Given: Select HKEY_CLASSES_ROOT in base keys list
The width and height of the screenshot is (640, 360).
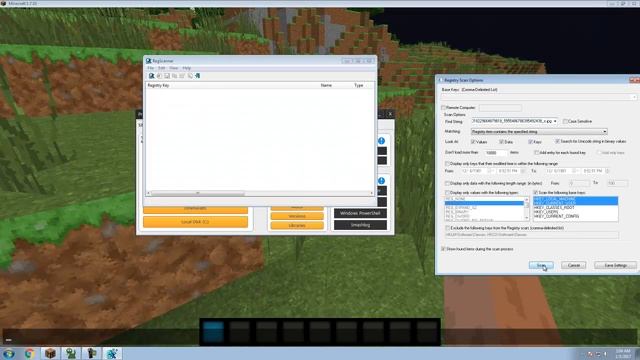Looking at the screenshot, I should click(575, 207).
